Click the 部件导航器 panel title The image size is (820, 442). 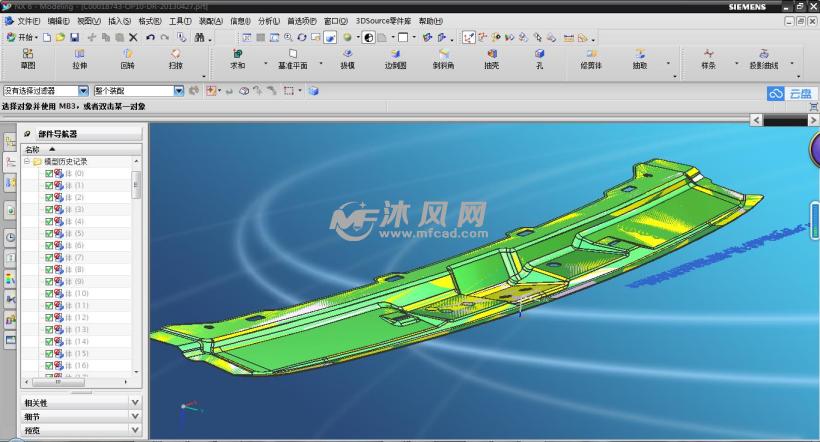58,134
